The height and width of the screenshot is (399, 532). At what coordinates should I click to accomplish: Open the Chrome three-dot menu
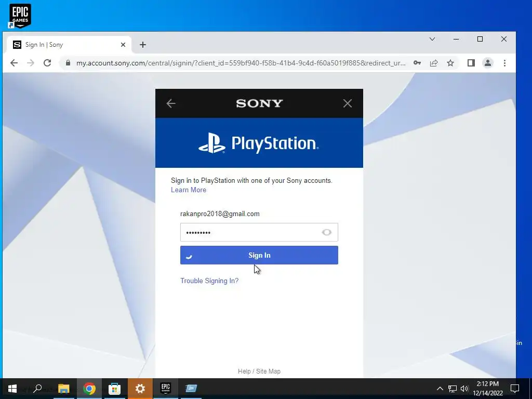(504, 63)
